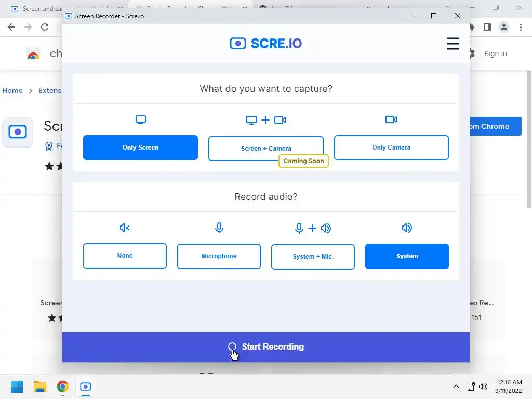Click the speaker icon above System
The width and height of the screenshot is (532, 399).
tap(407, 228)
